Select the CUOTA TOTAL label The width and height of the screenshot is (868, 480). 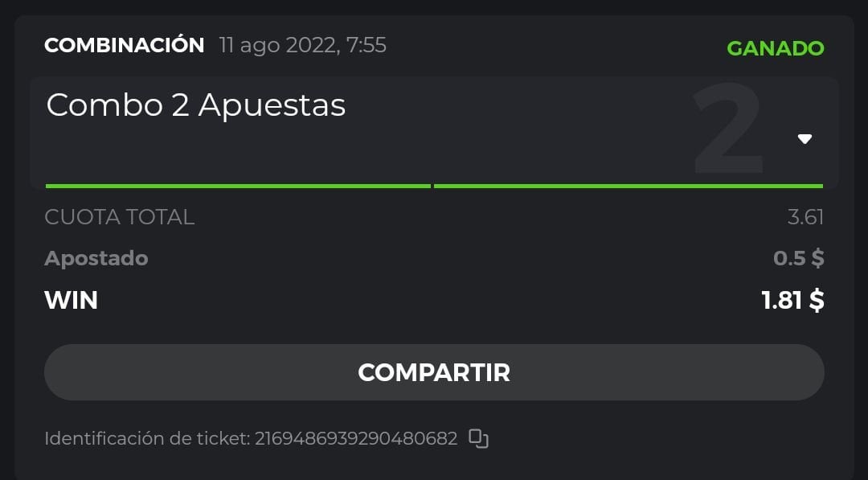tap(120, 216)
